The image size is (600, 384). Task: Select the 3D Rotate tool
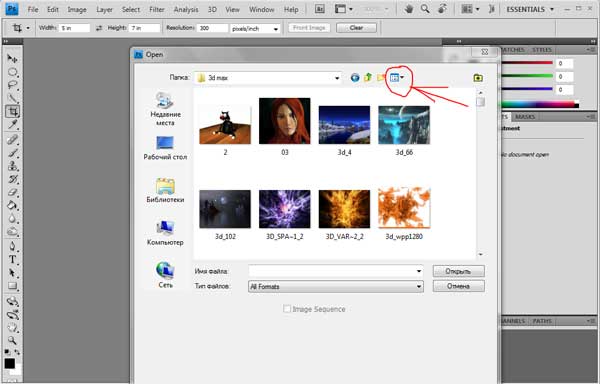pyautogui.click(x=12, y=301)
